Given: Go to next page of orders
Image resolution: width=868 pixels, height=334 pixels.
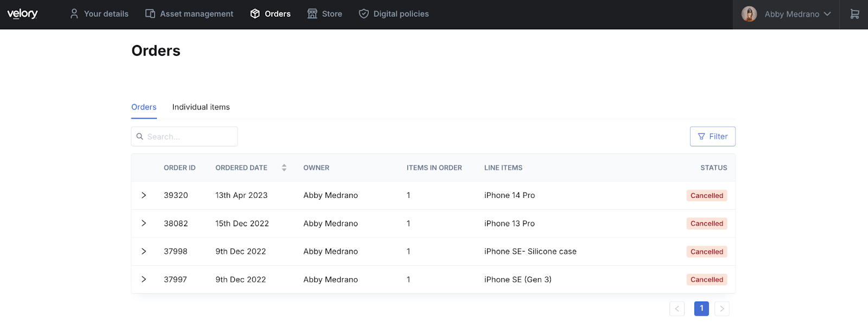Looking at the screenshot, I should coord(722,309).
